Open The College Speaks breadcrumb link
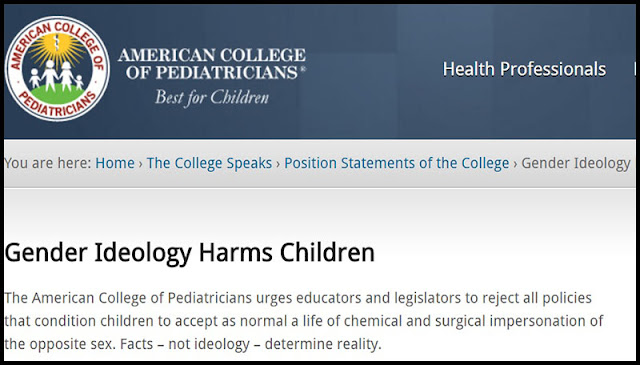This screenshot has width=640, height=365. click(209, 163)
